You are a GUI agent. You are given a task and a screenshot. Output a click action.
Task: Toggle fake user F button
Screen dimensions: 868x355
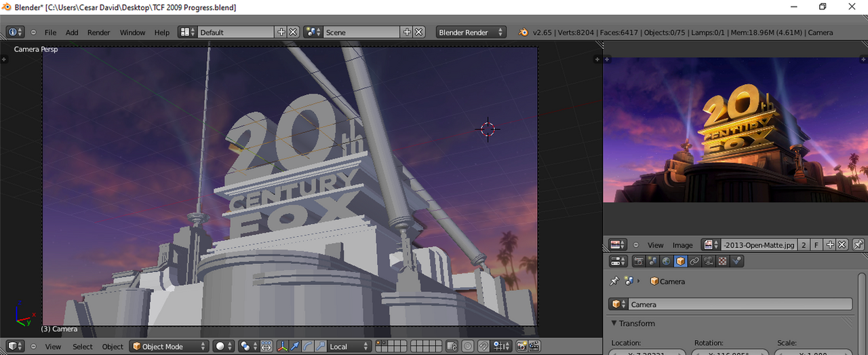click(x=816, y=245)
